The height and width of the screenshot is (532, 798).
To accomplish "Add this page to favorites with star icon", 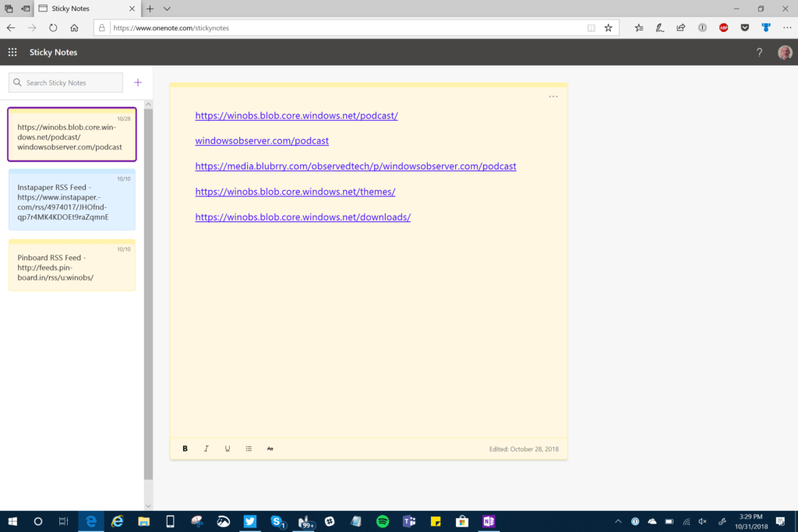I will point(608,27).
